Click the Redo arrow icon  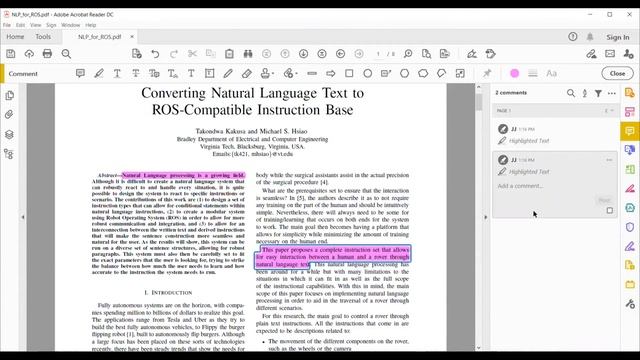[x=173, y=54]
